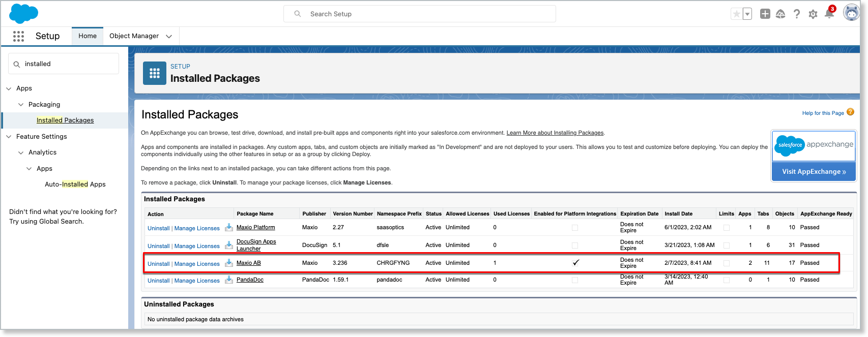This screenshot has width=868, height=337.
Task: Toggle Platform Integrations checkmark for Maxio AB
Action: (575, 263)
